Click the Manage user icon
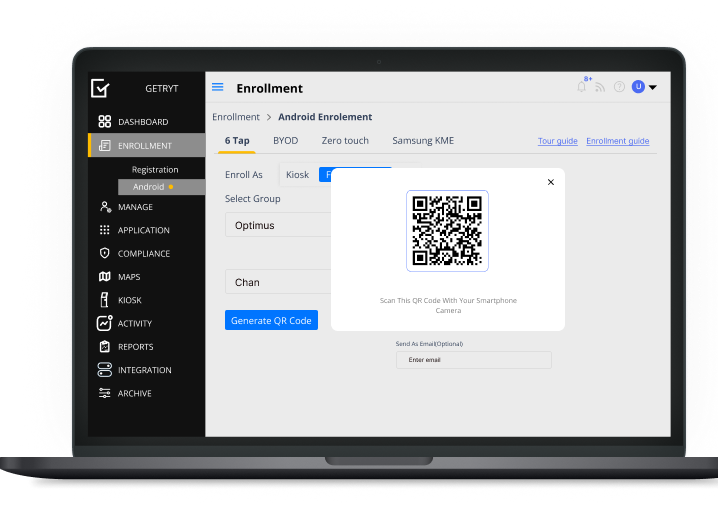The image size is (718, 507). [105, 207]
